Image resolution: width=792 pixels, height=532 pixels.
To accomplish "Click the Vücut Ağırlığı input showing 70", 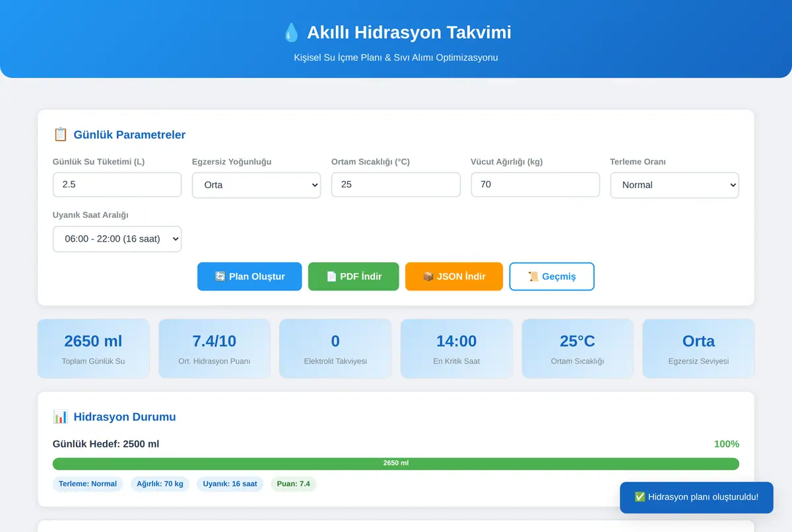I will coord(535,185).
